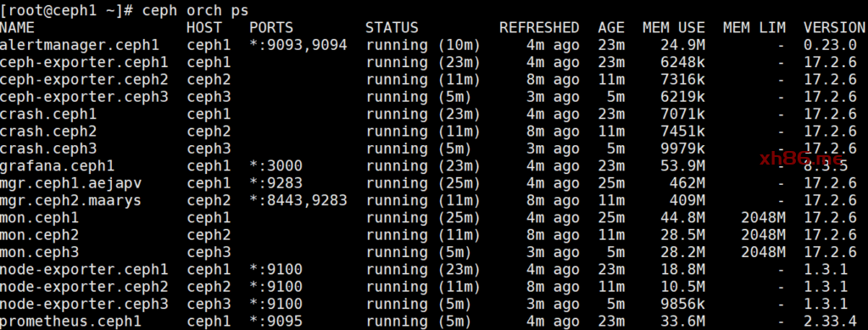Click the 7451k memory value
This screenshot has width=868, height=330.
coord(682,131)
